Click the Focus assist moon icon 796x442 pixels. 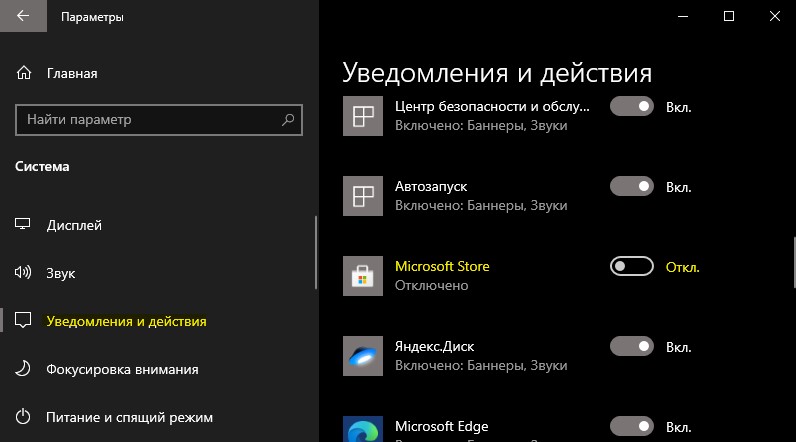pos(23,368)
